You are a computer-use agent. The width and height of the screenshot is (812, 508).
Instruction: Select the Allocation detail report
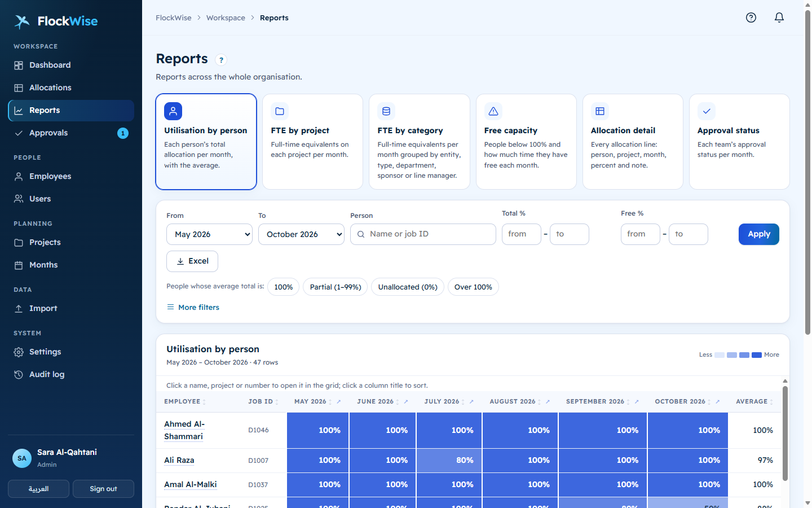click(633, 142)
